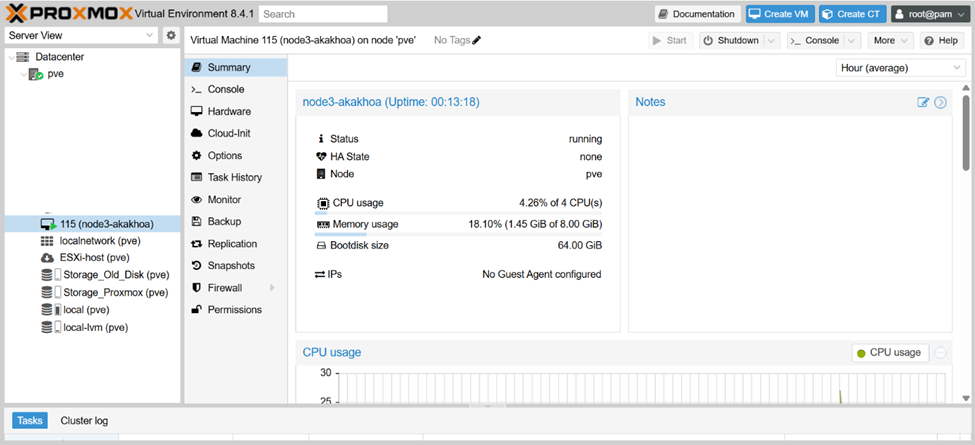Edit tags with the pencil icon
975x445 pixels.
tap(477, 40)
